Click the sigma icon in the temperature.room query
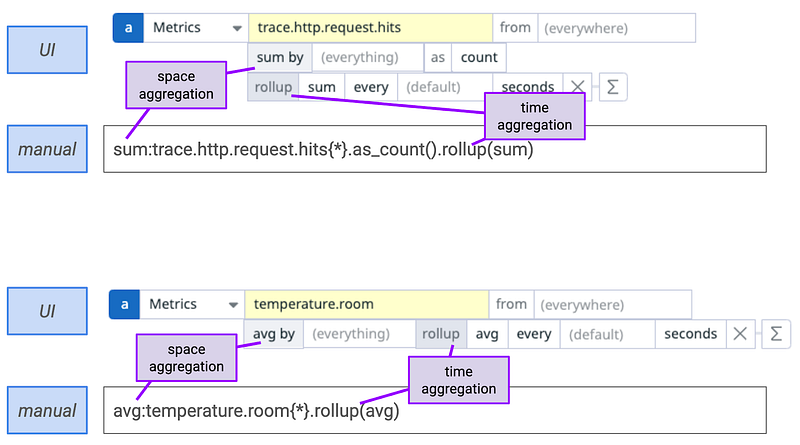 tap(776, 334)
